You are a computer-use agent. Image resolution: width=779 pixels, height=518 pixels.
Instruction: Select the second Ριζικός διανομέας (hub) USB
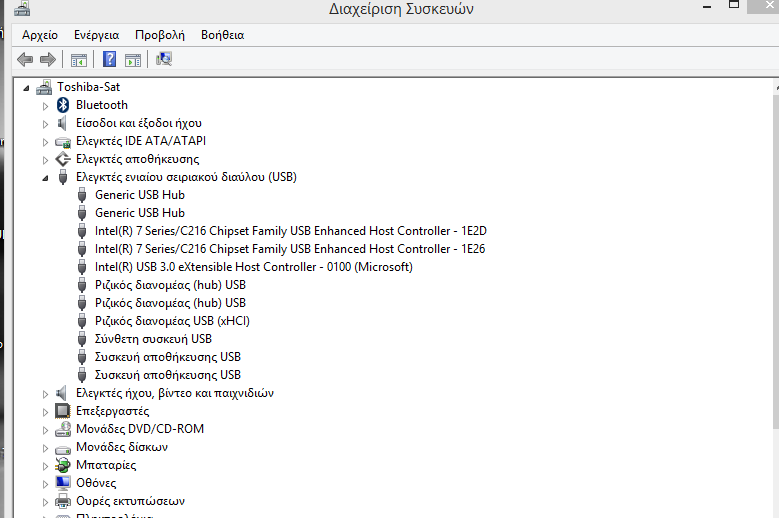coord(170,302)
